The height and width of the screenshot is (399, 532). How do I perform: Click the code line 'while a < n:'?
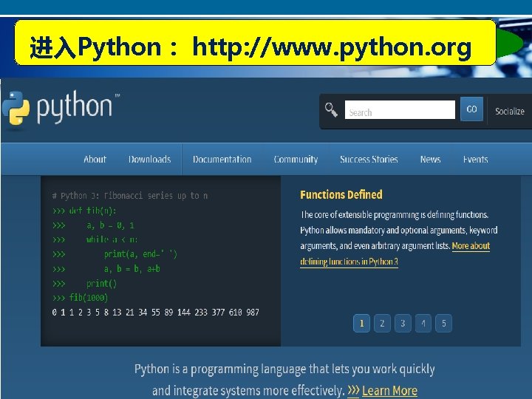[112, 239]
